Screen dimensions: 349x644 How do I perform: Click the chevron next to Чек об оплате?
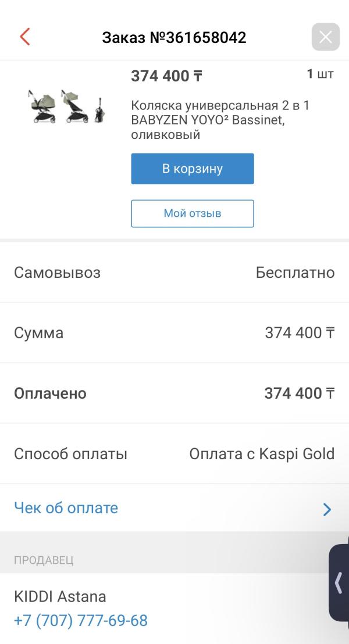pyautogui.click(x=327, y=509)
